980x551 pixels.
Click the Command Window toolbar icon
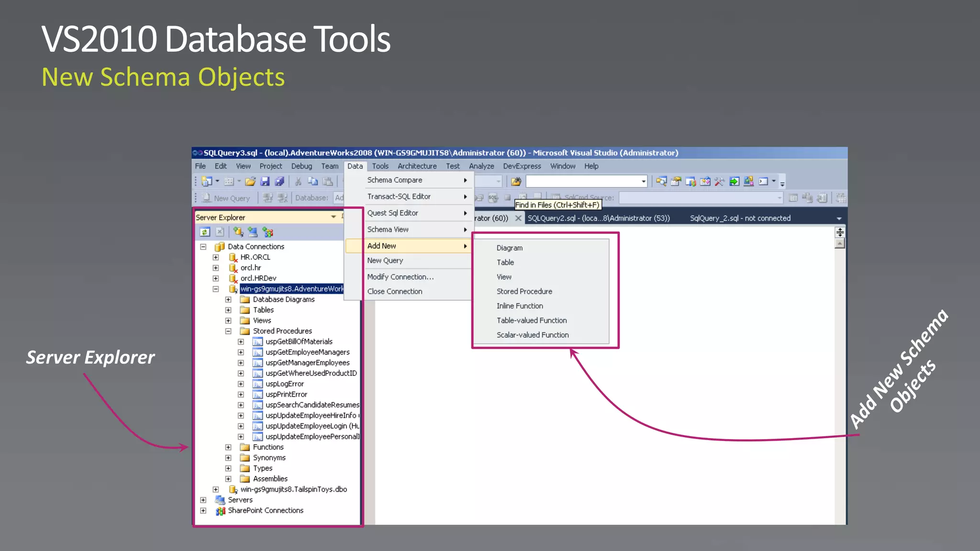pos(763,181)
